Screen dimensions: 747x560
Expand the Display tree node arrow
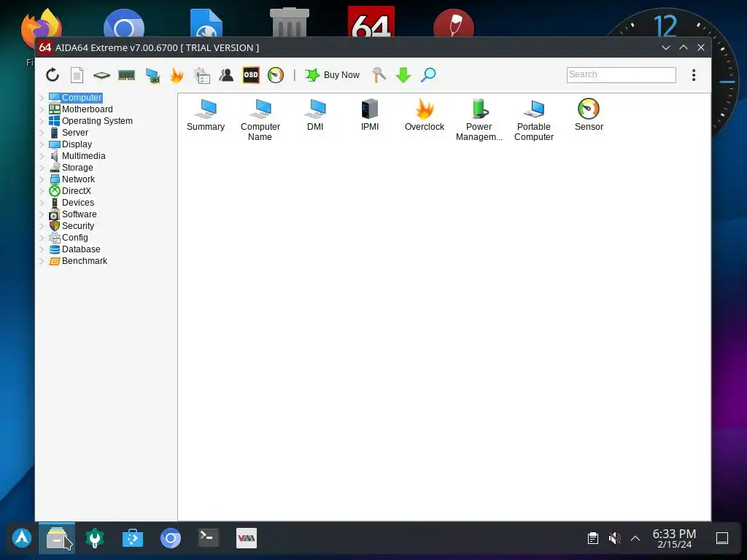42,144
